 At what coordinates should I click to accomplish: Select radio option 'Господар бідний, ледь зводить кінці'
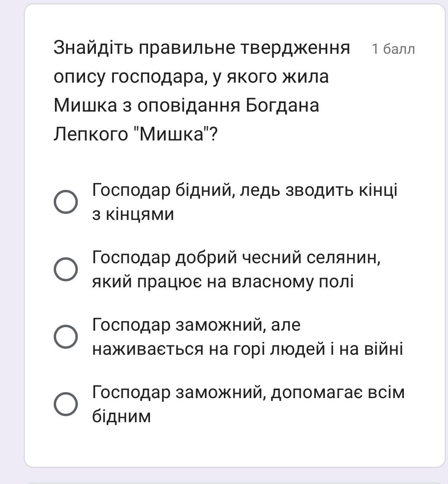66,202
